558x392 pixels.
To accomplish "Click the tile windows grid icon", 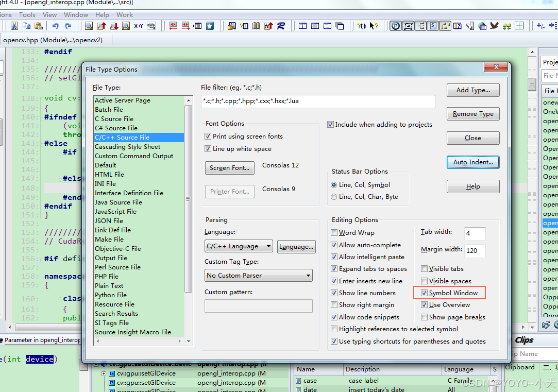I will coord(303,26).
